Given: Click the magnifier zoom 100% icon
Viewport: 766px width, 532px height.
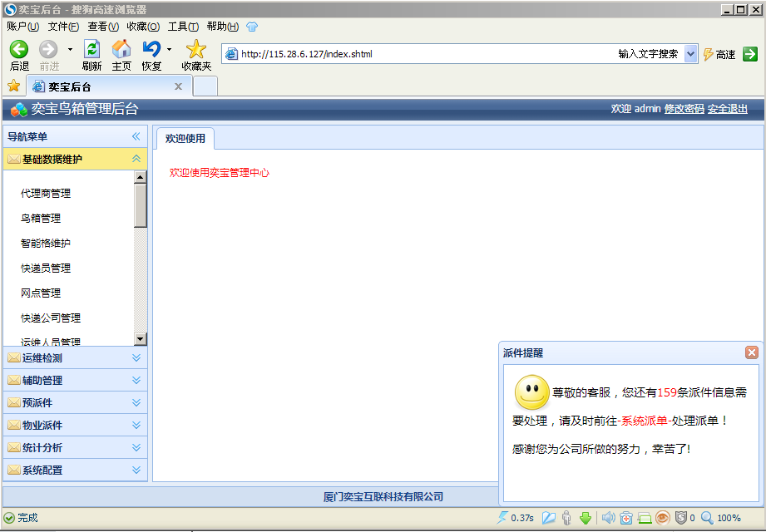Looking at the screenshot, I should [708, 518].
